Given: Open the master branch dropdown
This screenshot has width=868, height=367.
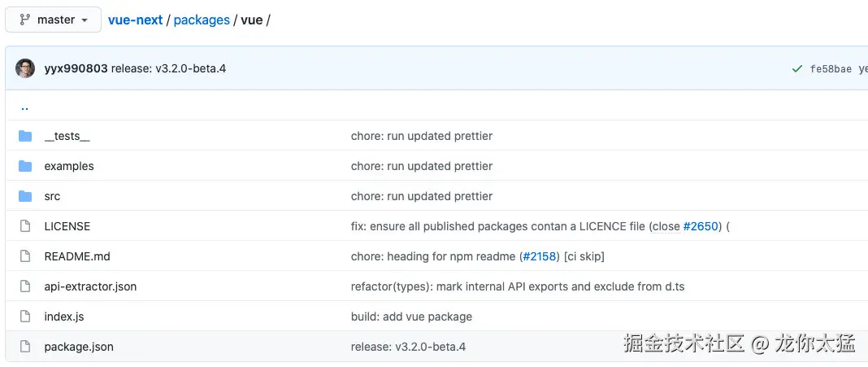Looking at the screenshot, I should point(53,20).
